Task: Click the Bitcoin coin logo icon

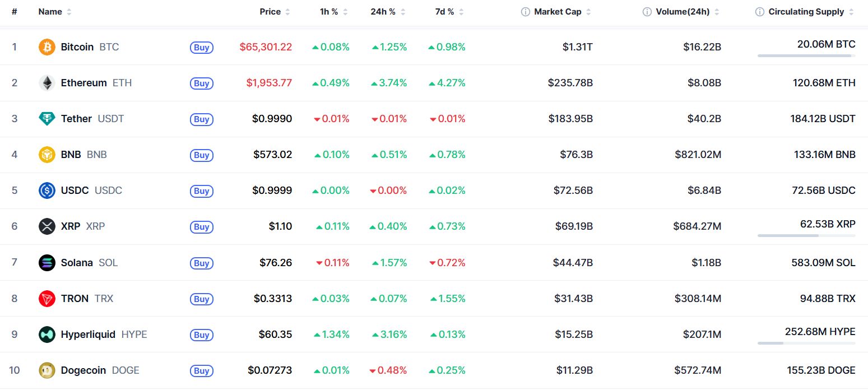Action: (x=47, y=47)
